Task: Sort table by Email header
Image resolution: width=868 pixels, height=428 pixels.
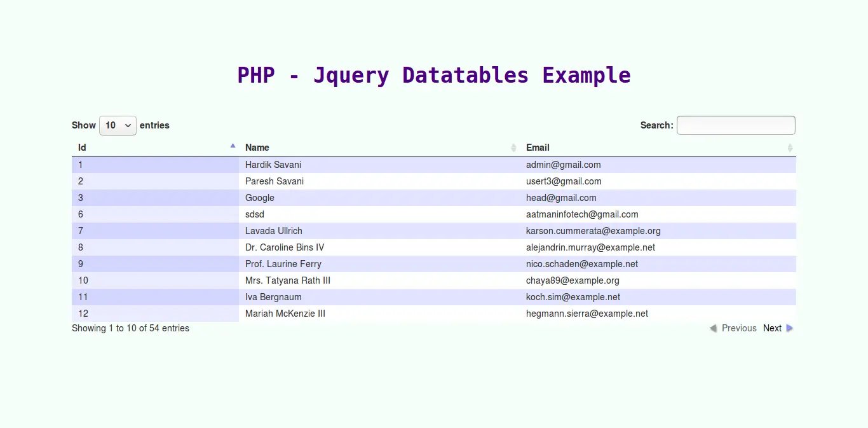Action: 538,148
